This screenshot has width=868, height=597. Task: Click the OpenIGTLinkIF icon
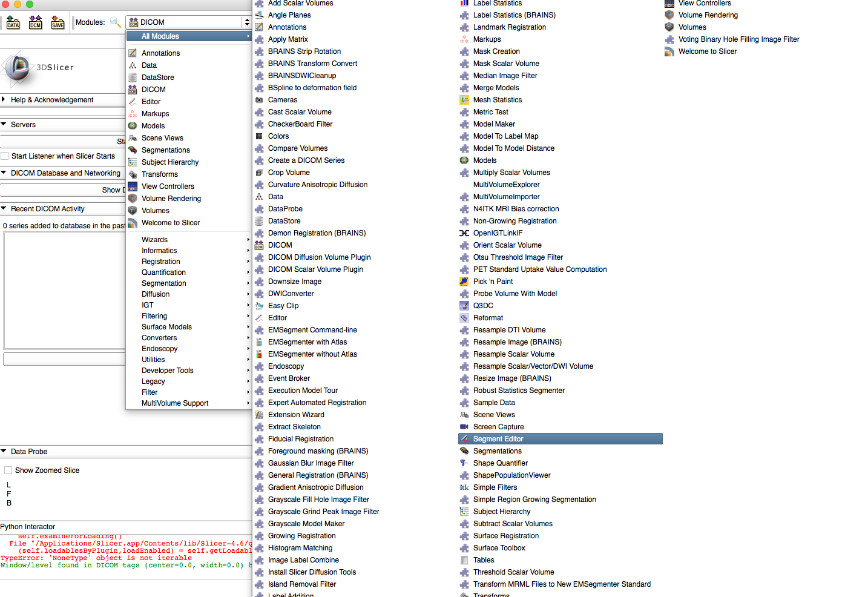[464, 233]
